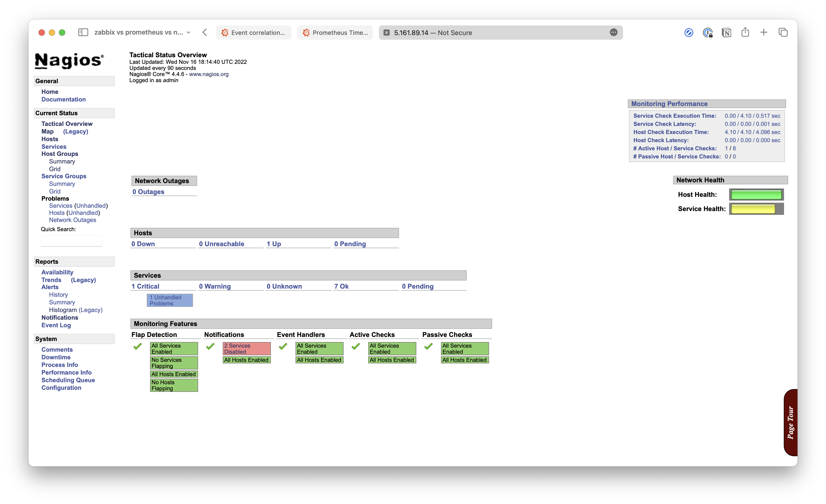826x504 pixels.
Task: Toggle the Active Checks checkmark
Action: click(355, 347)
